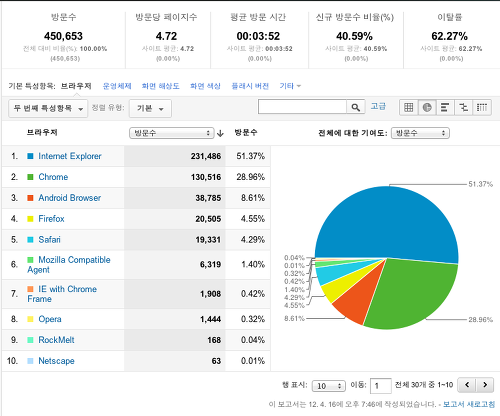Screen dimensions: 500x416
Task: Click the orange Android Browser pie slice
Action: click(358, 297)
